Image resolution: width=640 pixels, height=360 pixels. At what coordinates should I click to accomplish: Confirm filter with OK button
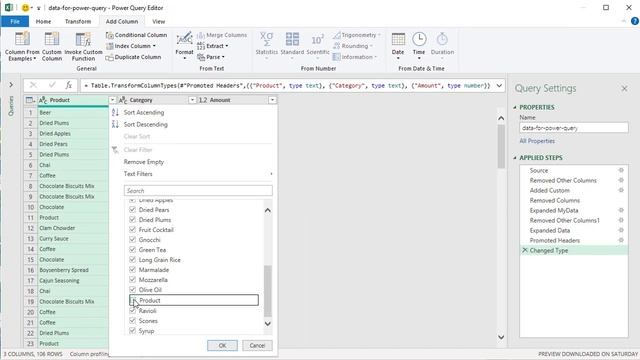pyautogui.click(x=222, y=345)
